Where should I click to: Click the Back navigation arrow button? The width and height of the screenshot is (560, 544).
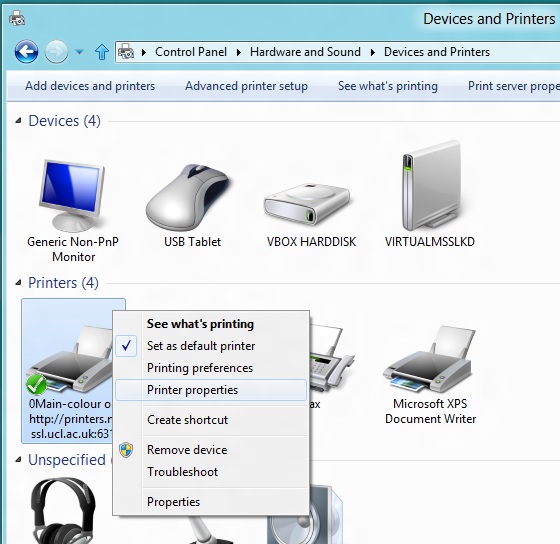click(x=26, y=52)
